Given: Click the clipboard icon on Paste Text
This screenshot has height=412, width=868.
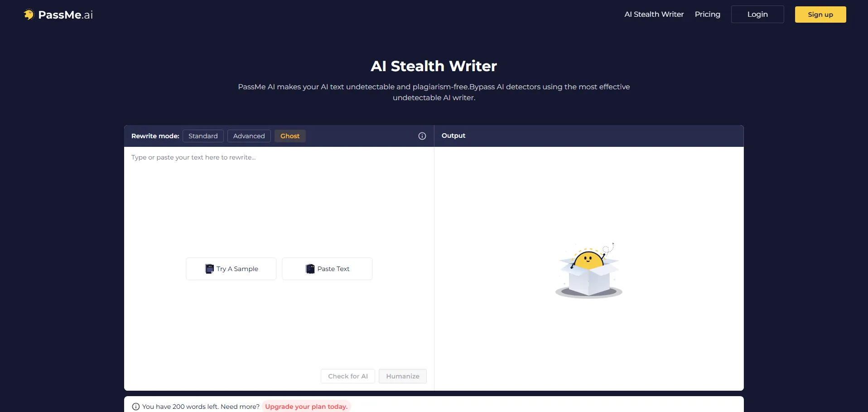Looking at the screenshot, I should coord(310,269).
